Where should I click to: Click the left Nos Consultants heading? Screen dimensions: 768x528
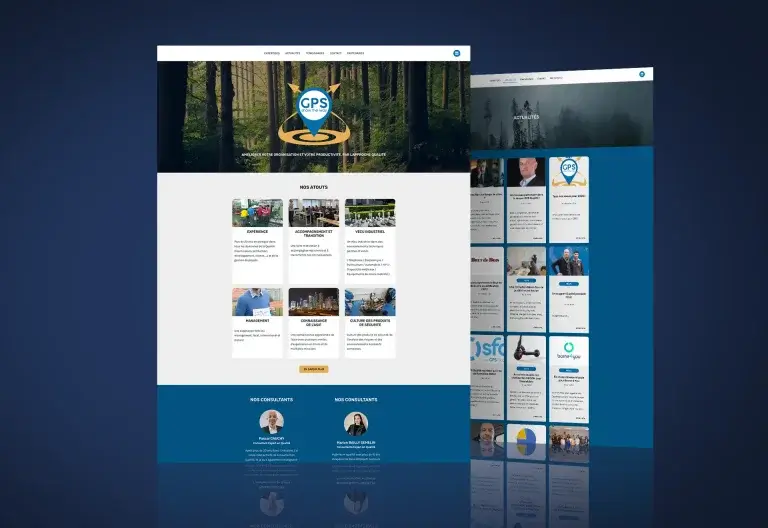click(x=271, y=400)
